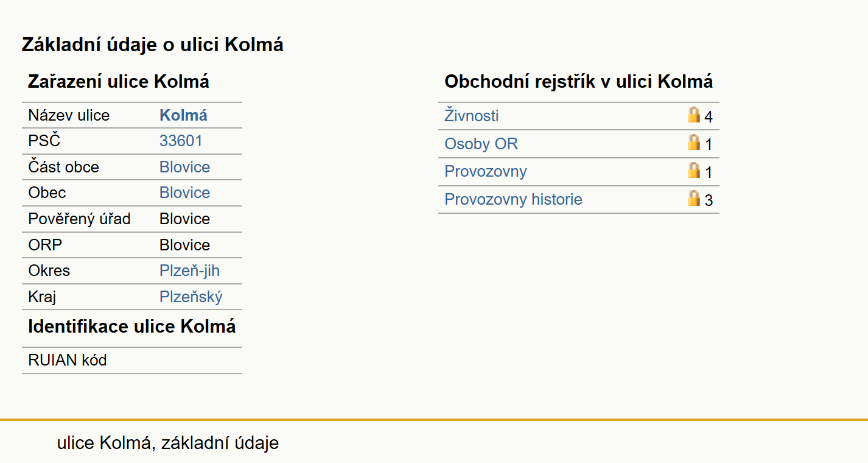The width and height of the screenshot is (868, 463).
Task: Click the count 4 beside Živnosti
Action: point(709,116)
